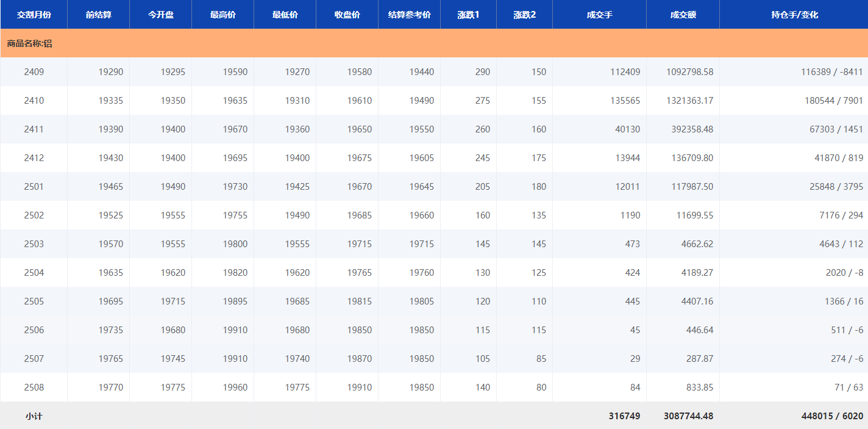Click open interest cell 180544 / 7901
Image resolution: width=868 pixels, height=429 pixels.
pyautogui.click(x=833, y=101)
